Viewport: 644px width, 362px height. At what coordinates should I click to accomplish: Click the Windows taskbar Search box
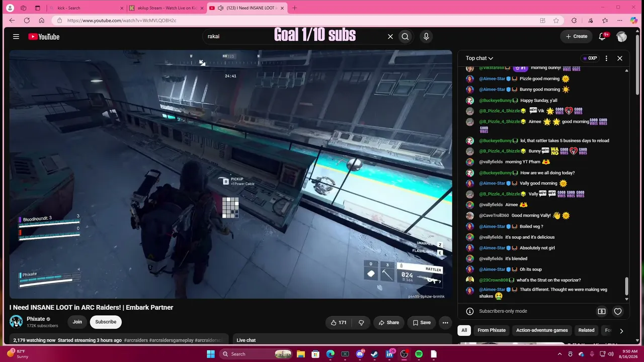(x=257, y=354)
